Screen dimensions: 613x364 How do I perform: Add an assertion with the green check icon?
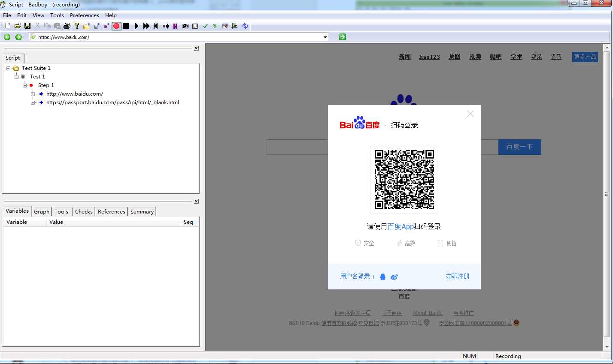205,26
